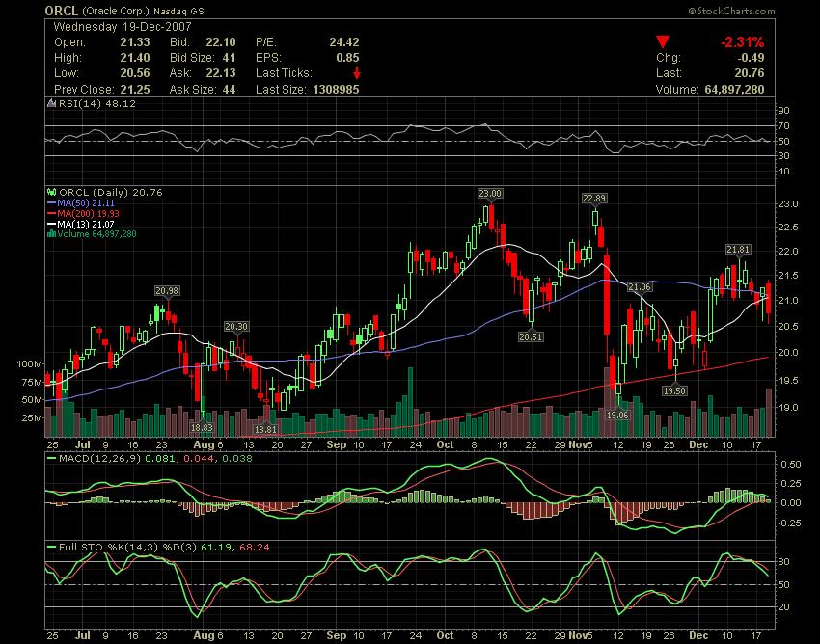Click the High value 21.40
The height and width of the screenshot is (644, 820).
pyautogui.click(x=135, y=58)
